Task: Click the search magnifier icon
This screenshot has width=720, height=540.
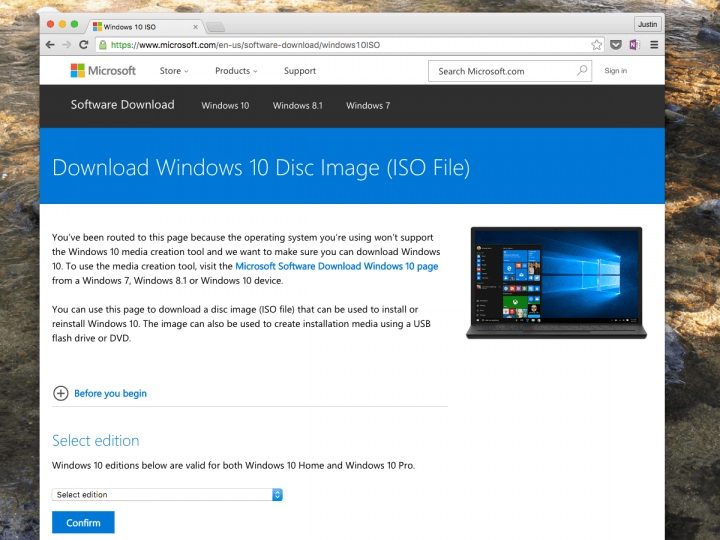Action: (582, 71)
